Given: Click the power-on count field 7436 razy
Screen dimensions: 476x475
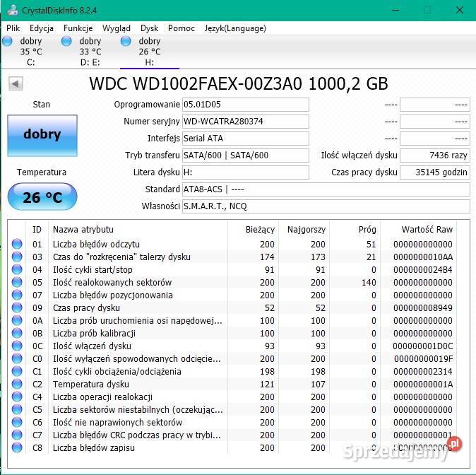Looking at the screenshot, I should pos(435,156).
